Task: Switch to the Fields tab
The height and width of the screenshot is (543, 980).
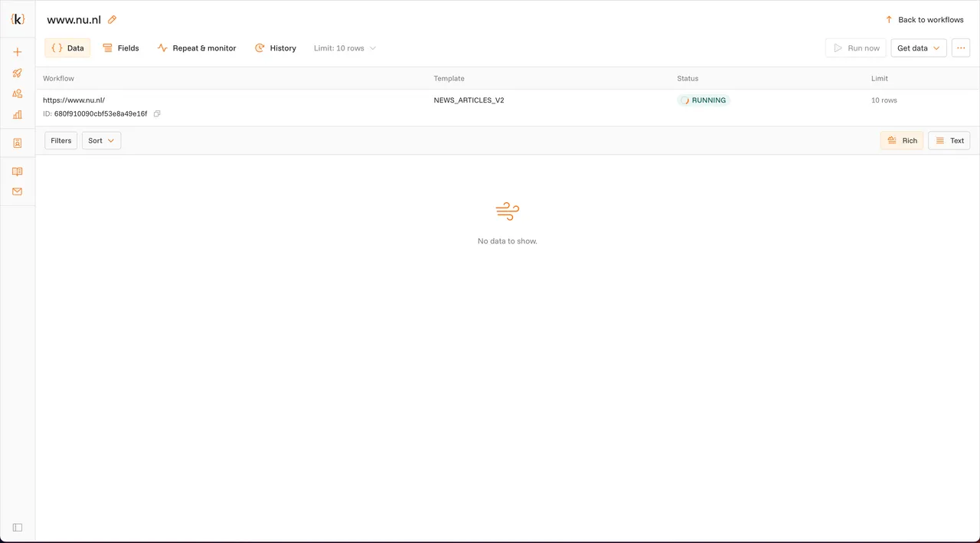Action: pyautogui.click(x=121, y=48)
